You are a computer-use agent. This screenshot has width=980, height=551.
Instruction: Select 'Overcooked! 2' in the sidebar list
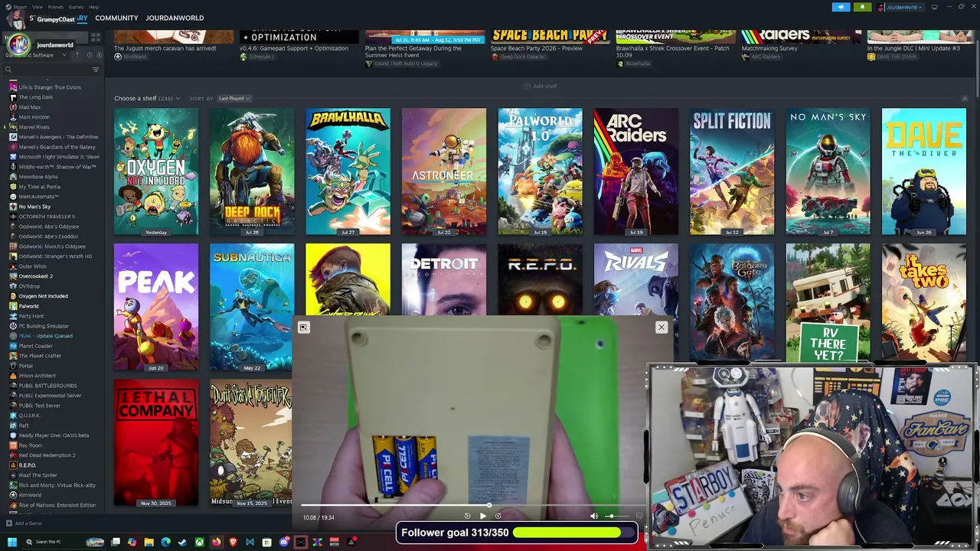click(x=35, y=276)
